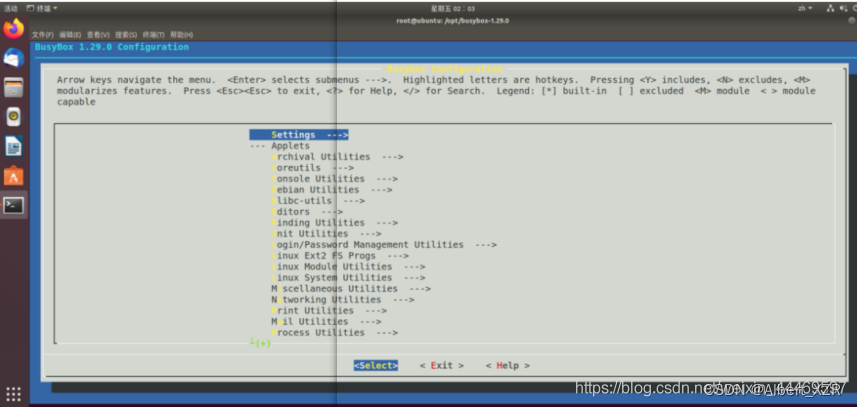Viewport: 857px width, 407px height.
Task: Open Rhythmbox music player in dock
Action: pos(14,116)
